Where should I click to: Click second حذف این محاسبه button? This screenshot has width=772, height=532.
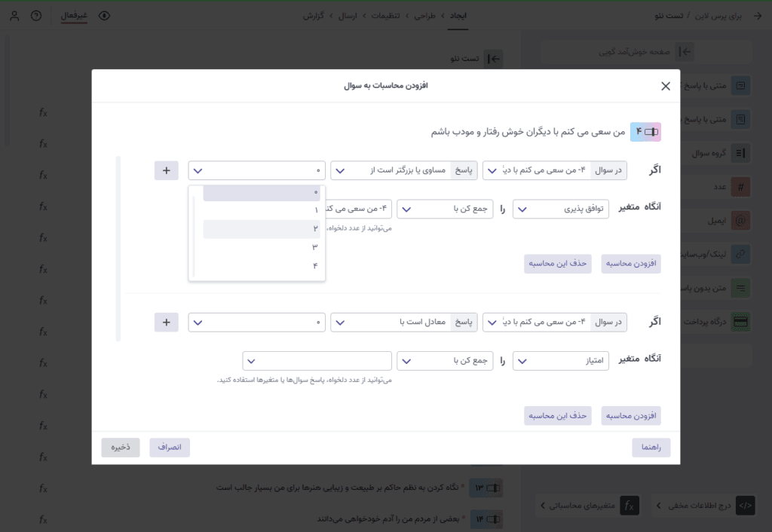pyautogui.click(x=558, y=416)
